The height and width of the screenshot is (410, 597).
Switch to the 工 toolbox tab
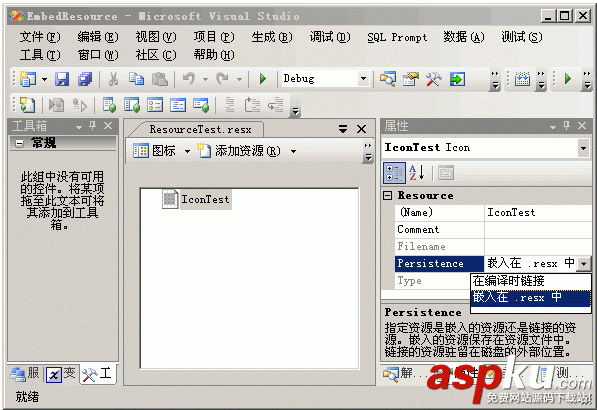coord(97,373)
